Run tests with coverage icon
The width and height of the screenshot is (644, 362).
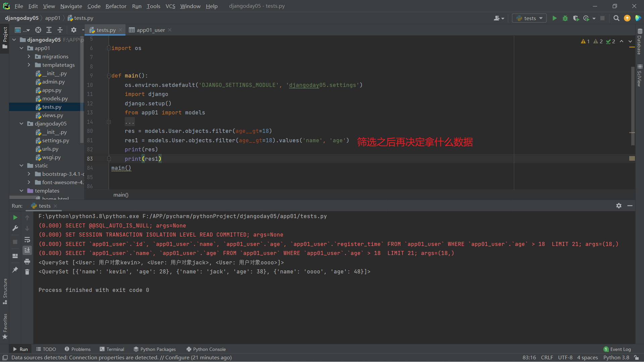(576, 18)
